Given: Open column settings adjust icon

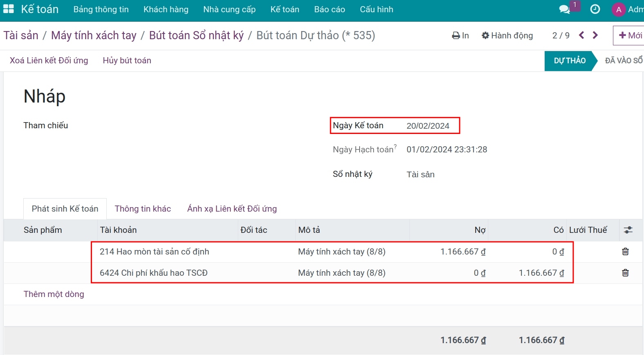Looking at the screenshot, I should coord(628,230).
